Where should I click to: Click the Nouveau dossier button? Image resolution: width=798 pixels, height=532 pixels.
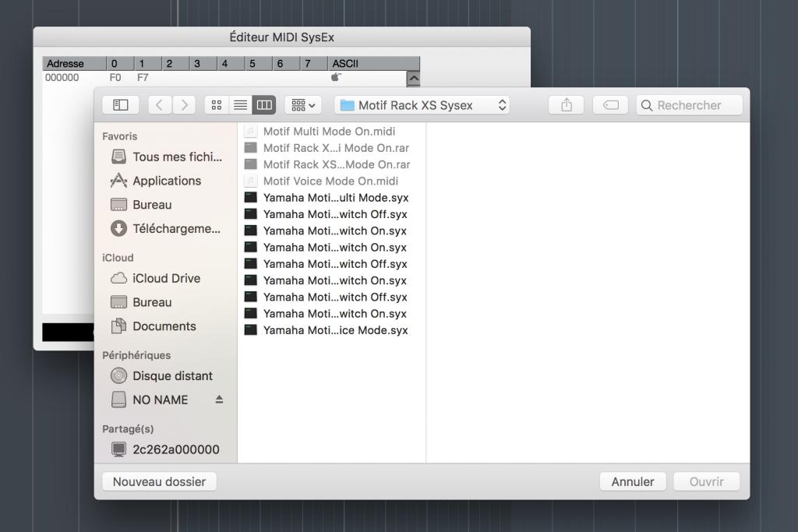(x=159, y=481)
